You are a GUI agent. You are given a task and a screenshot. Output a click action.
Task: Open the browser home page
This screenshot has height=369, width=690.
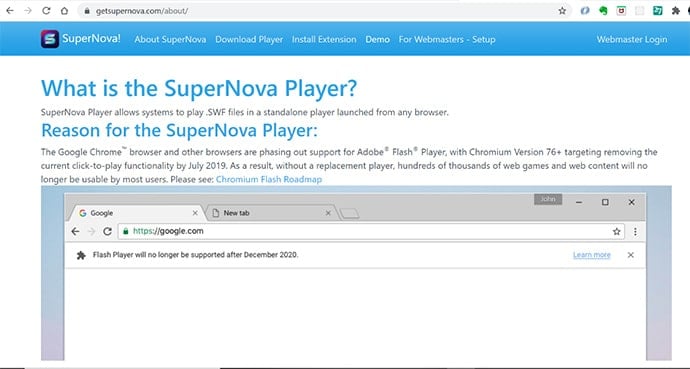coord(64,11)
